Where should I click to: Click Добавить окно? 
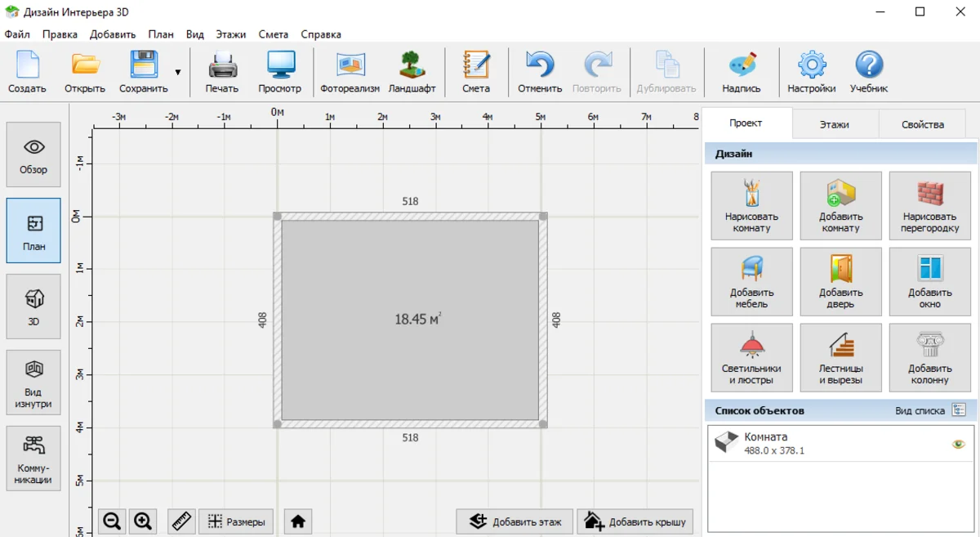[x=930, y=281]
